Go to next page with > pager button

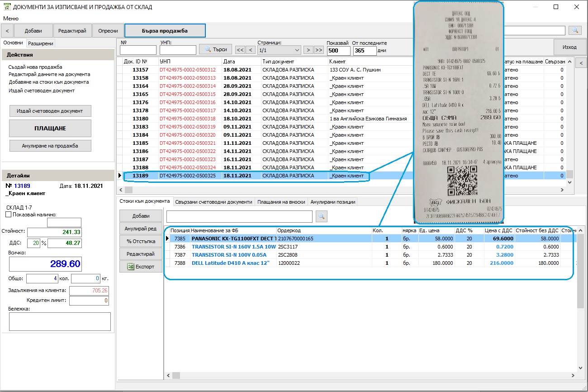(x=308, y=50)
